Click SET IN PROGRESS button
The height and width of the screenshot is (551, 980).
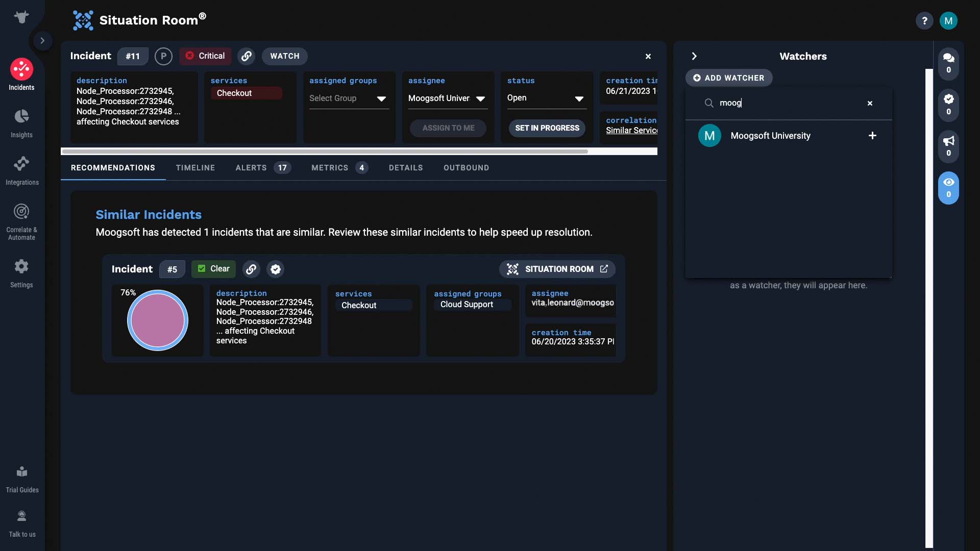(547, 128)
